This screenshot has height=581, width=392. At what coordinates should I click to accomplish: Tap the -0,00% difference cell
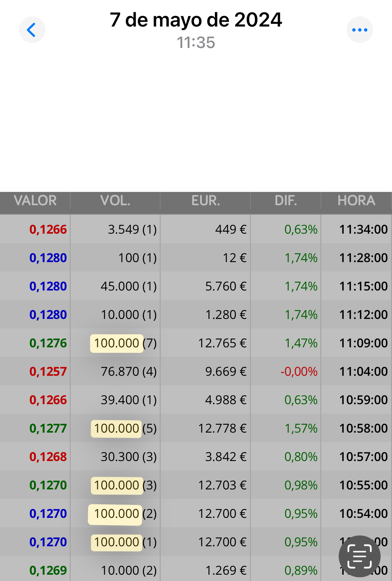pyautogui.click(x=299, y=372)
